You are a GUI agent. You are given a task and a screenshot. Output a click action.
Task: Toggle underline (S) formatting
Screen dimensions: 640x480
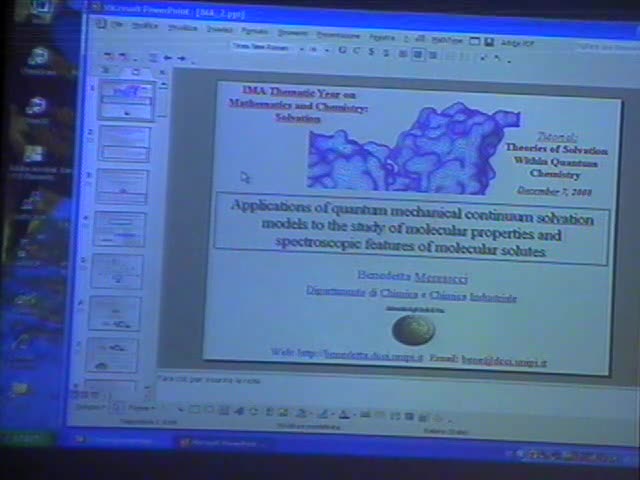coord(371,51)
